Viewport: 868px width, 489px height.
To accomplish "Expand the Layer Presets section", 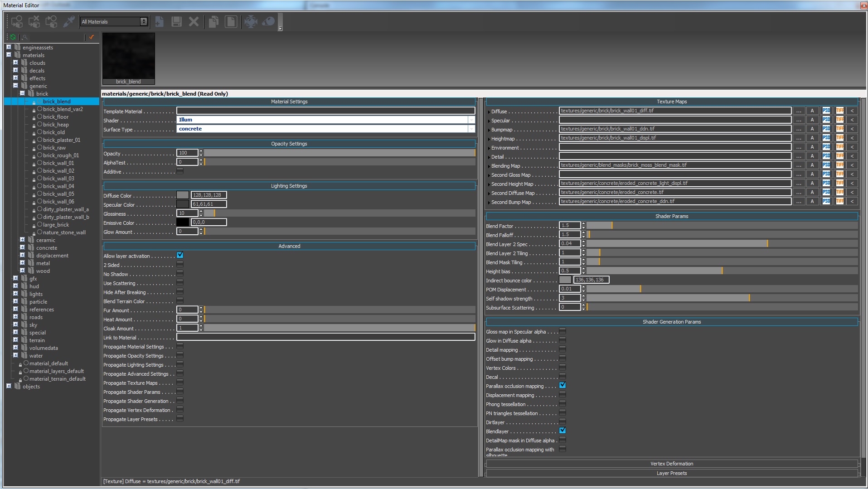I will pyautogui.click(x=672, y=473).
